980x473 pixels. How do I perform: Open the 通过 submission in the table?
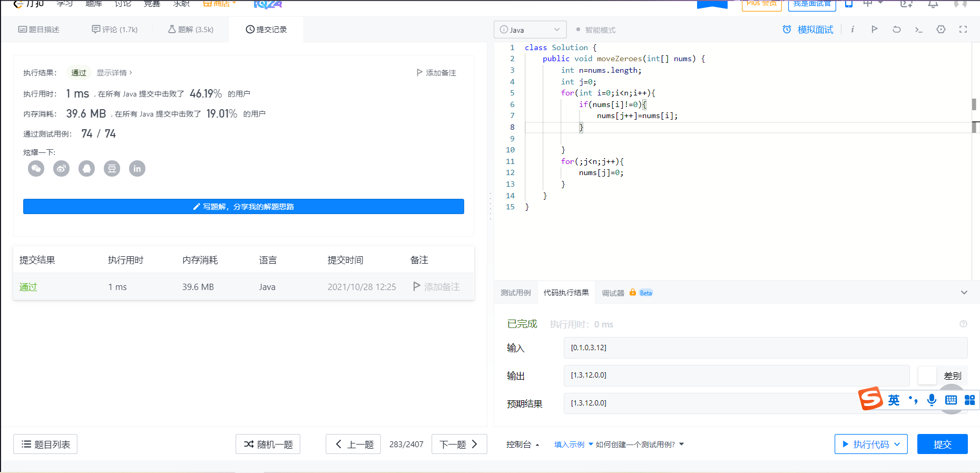tap(28, 287)
